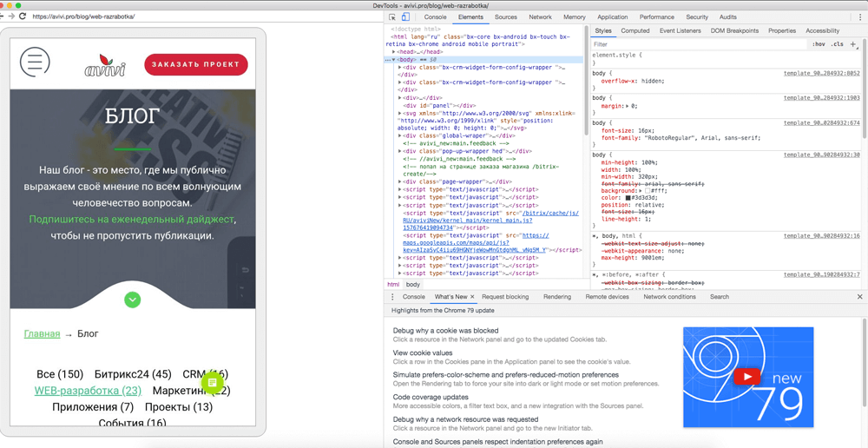Expand the head element node
Viewport: 868px width, 448px height.
coord(393,51)
